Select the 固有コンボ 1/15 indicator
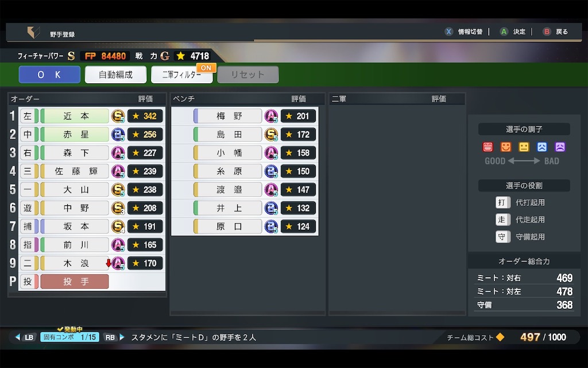This screenshot has width=588, height=368. point(69,337)
